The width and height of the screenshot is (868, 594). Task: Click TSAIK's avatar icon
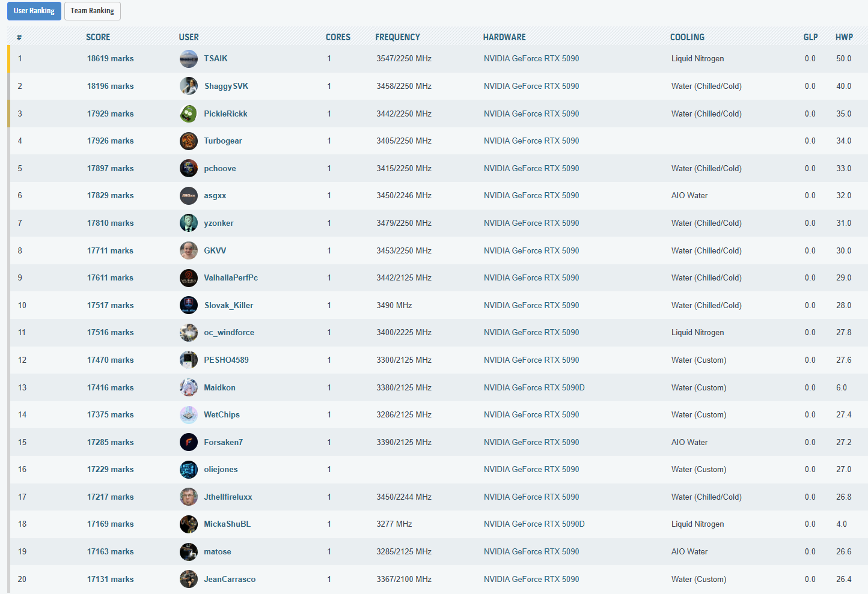pos(188,59)
